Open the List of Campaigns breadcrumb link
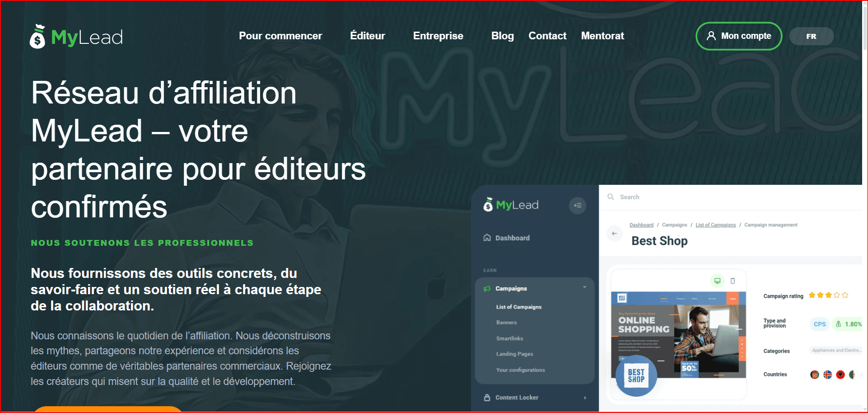 pos(715,225)
